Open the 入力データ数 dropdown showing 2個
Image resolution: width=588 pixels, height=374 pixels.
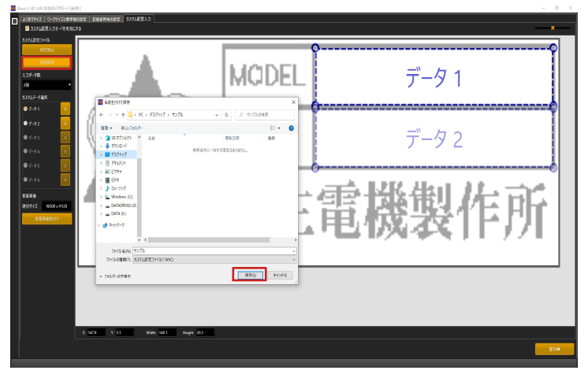click(47, 85)
